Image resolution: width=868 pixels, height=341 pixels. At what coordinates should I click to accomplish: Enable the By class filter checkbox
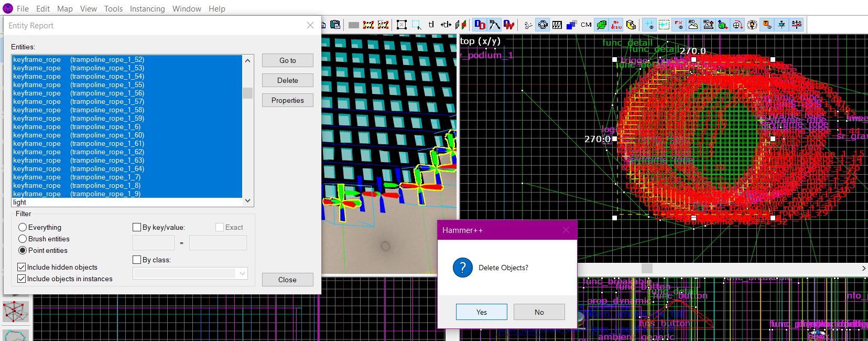tap(137, 260)
